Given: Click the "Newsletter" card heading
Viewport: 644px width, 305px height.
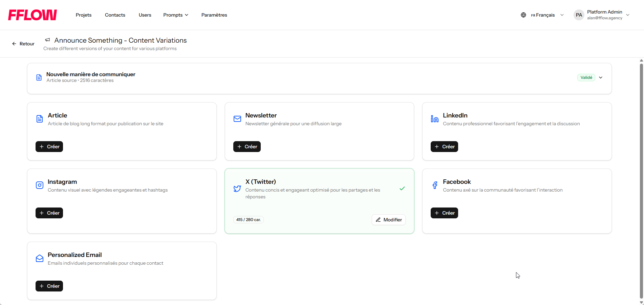Looking at the screenshot, I should coord(261,115).
